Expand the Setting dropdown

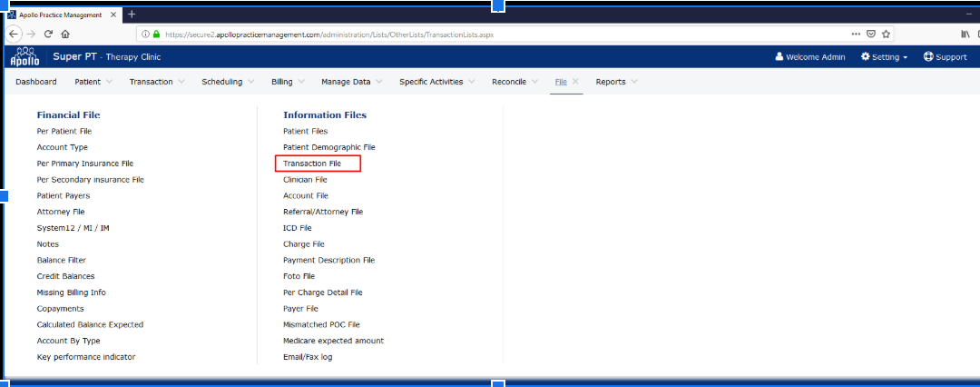point(884,57)
